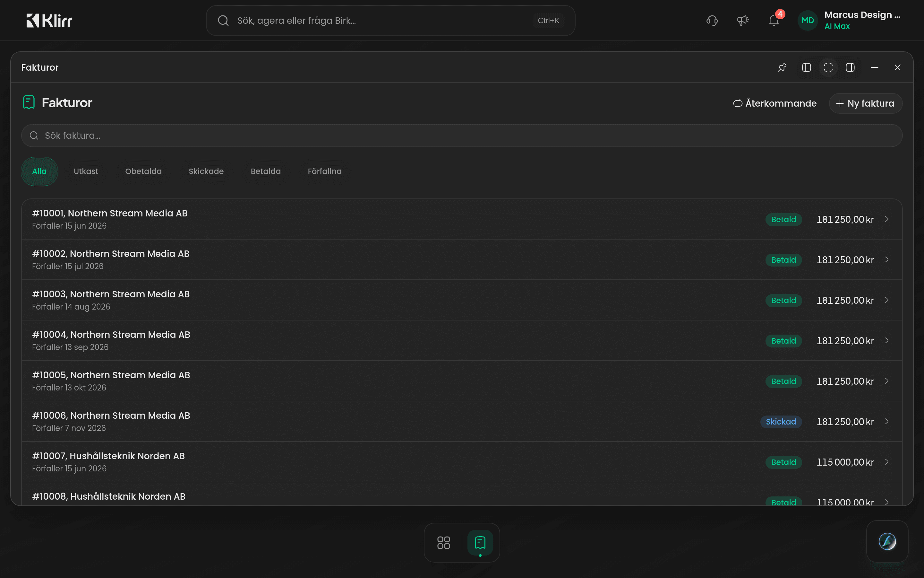Expand invoice #10004 chevron

pyautogui.click(x=886, y=341)
